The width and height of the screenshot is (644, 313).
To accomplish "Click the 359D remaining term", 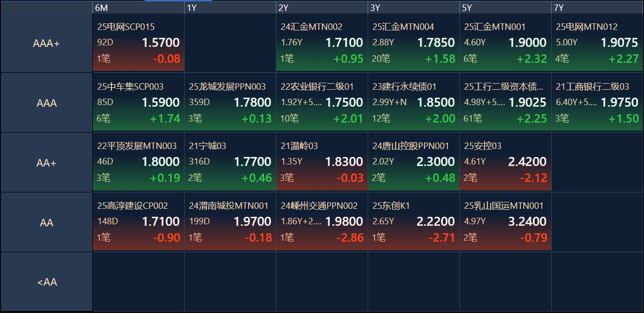I will pos(200,102).
